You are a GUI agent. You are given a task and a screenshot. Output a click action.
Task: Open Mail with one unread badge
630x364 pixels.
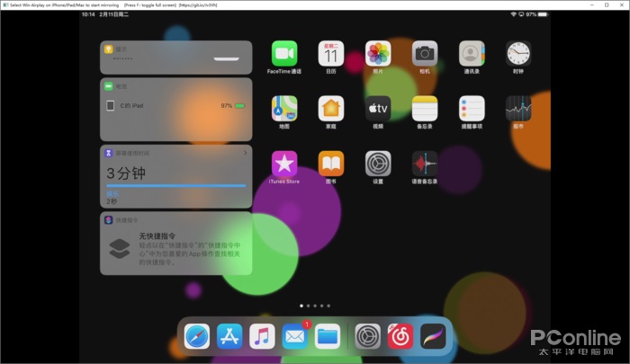point(294,336)
